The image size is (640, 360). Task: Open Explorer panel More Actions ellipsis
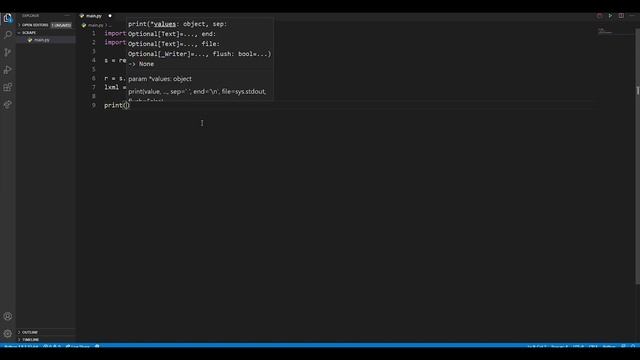[x=67, y=16]
